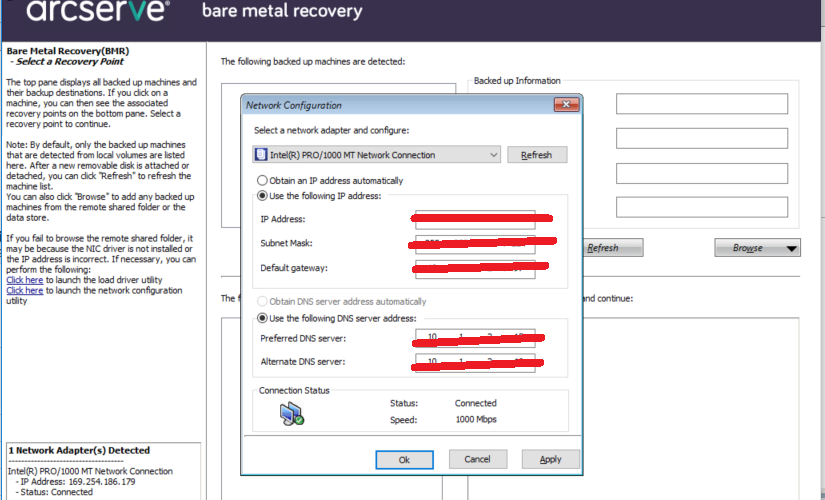Click the IP Address input field
Viewport: 825px width, 500px height.
pyautogui.click(x=475, y=219)
